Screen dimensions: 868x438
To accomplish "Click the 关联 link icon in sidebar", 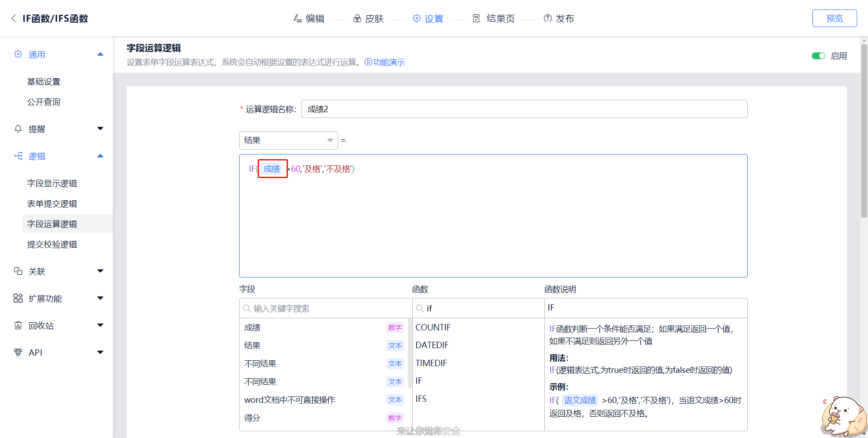I will (18, 271).
